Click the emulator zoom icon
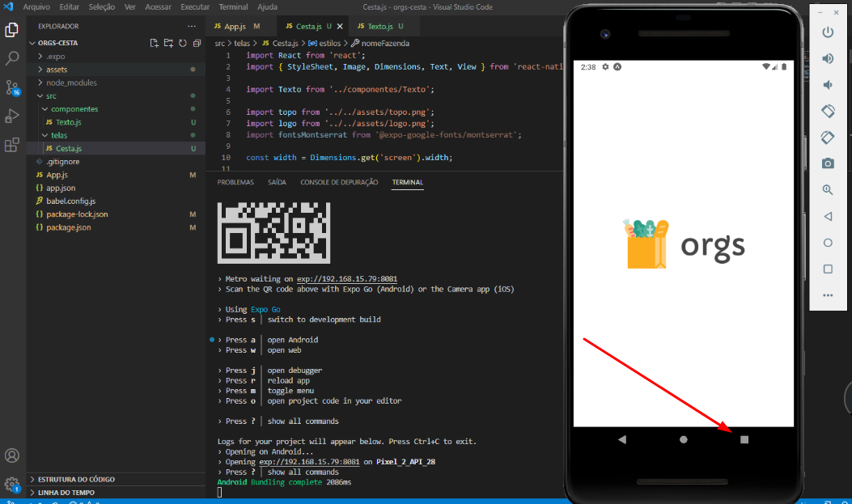 (x=828, y=189)
